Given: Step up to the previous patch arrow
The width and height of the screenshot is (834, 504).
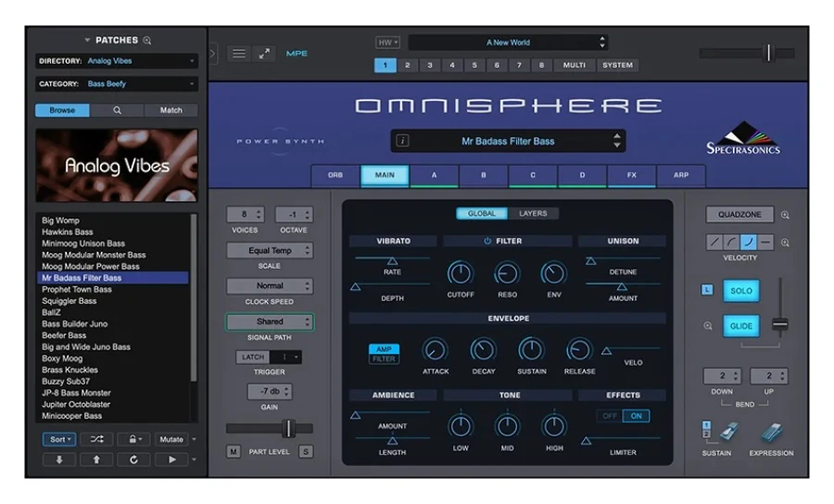Looking at the screenshot, I should pyautogui.click(x=96, y=460).
